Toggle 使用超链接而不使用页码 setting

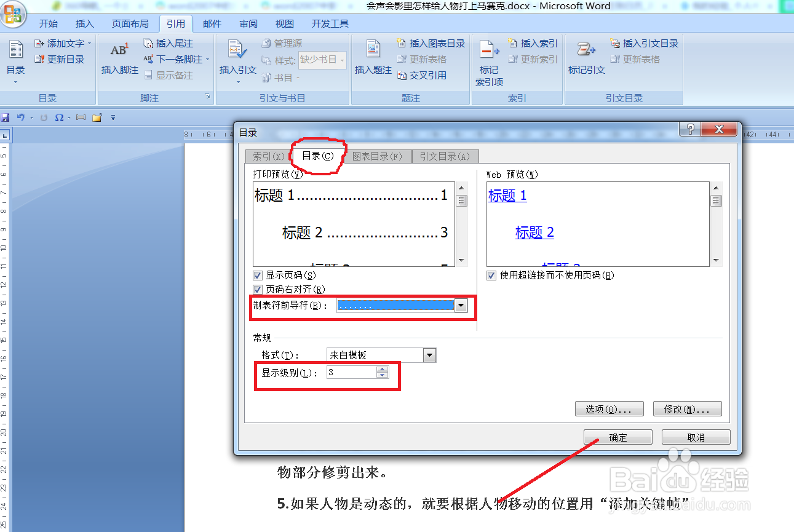[x=491, y=276]
